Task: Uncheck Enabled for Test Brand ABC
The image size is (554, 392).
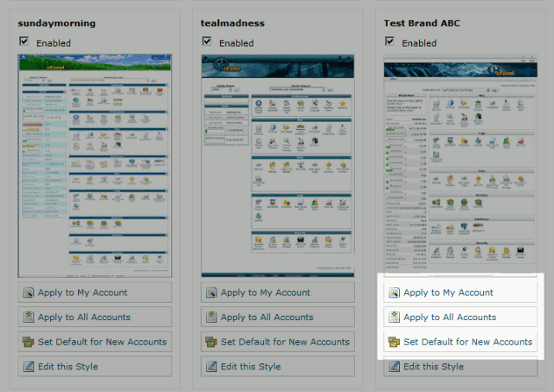Action: click(390, 42)
